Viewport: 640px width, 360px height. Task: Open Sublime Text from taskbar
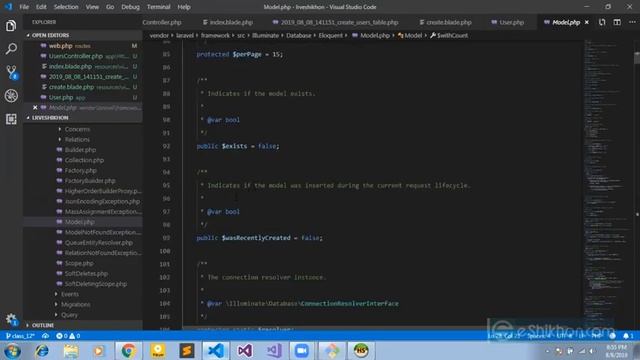click(x=187, y=351)
